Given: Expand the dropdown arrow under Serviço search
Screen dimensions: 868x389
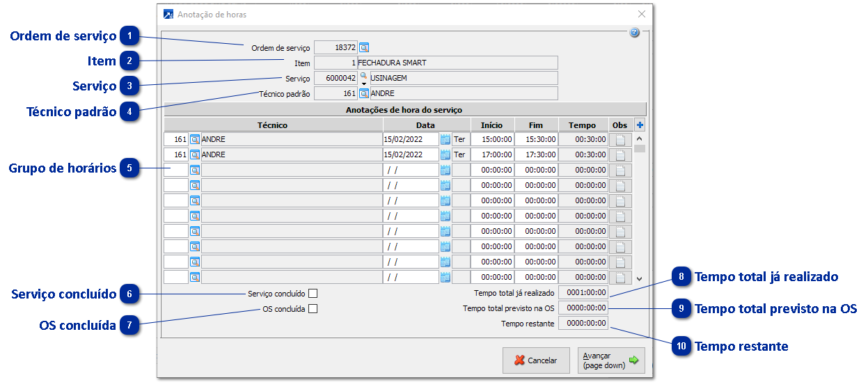Looking at the screenshot, I should [x=363, y=83].
